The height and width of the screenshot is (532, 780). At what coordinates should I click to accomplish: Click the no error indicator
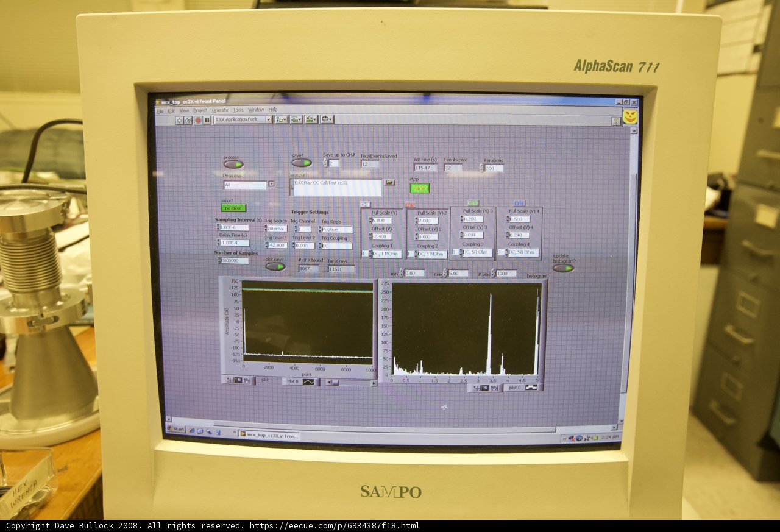(233, 208)
